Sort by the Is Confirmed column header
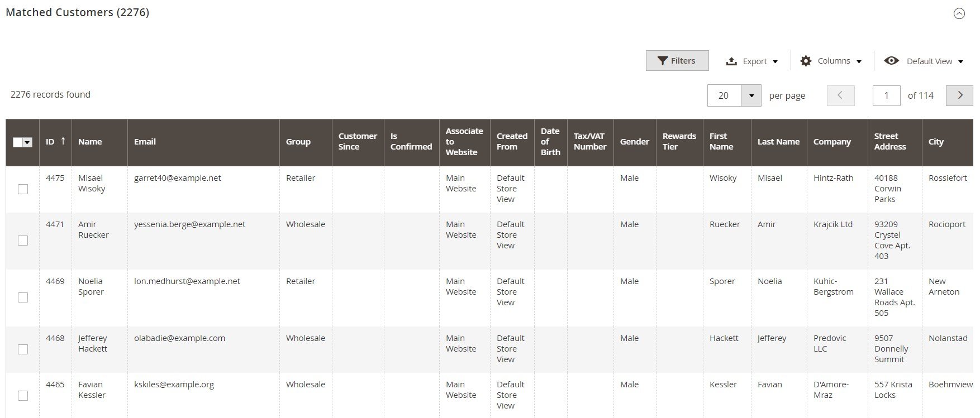The height and width of the screenshot is (418, 980). (x=411, y=142)
